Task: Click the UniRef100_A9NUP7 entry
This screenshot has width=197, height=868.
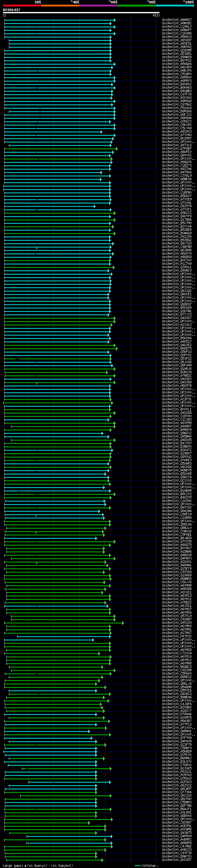Action: pos(177,30)
